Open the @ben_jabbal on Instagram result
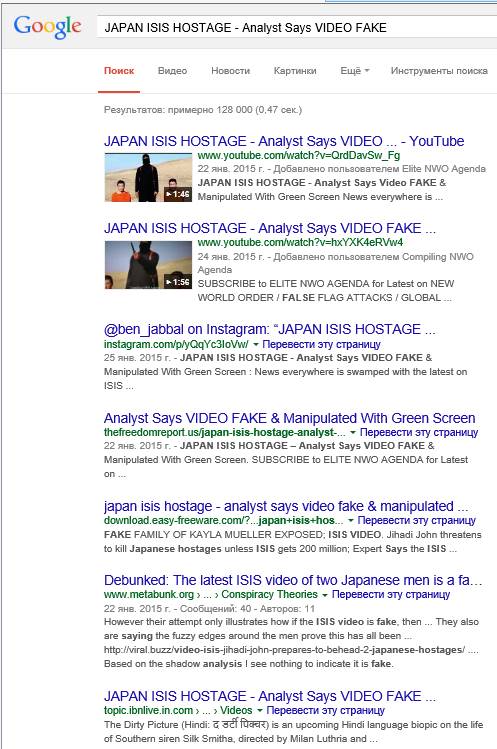 tap(270, 329)
